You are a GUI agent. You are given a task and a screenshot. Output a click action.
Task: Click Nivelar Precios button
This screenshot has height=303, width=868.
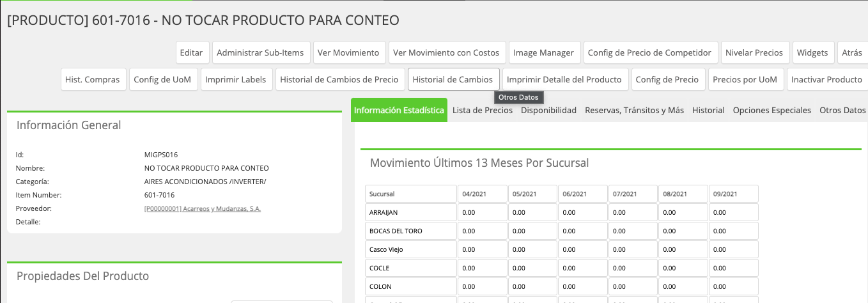tap(754, 53)
